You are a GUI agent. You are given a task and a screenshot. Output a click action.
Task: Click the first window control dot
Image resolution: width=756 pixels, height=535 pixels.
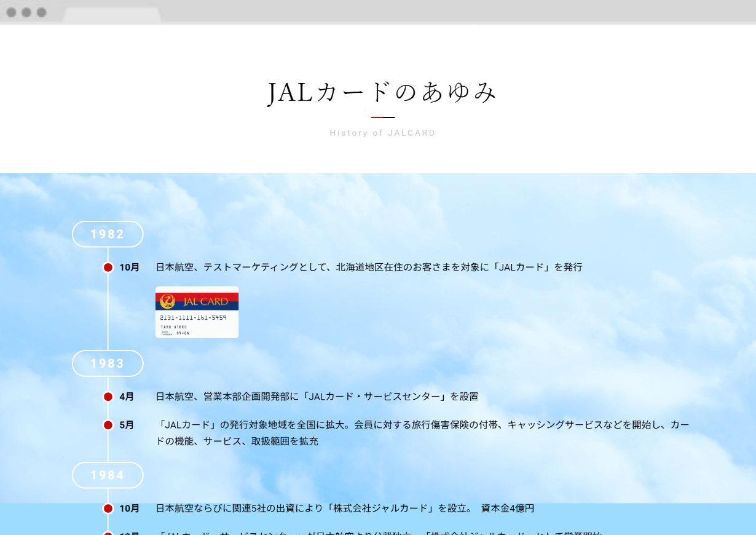pyautogui.click(x=12, y=12)
